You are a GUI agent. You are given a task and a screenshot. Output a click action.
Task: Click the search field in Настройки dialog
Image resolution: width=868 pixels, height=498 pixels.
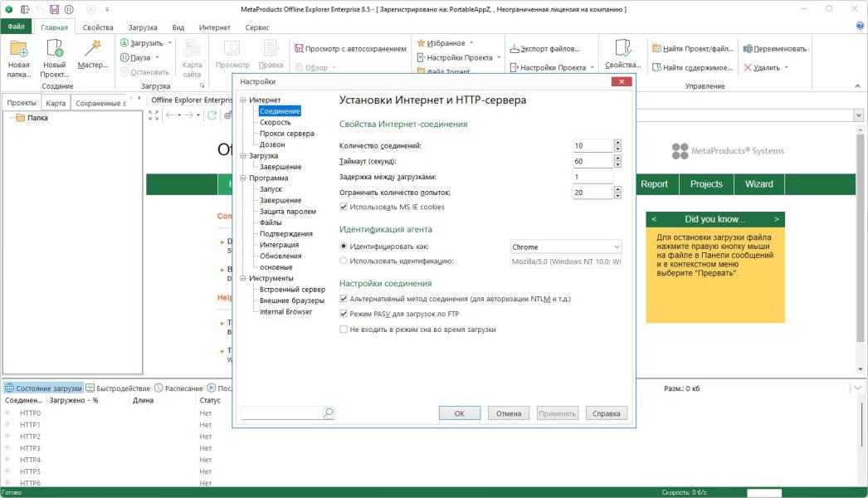[x=282, y=413]
